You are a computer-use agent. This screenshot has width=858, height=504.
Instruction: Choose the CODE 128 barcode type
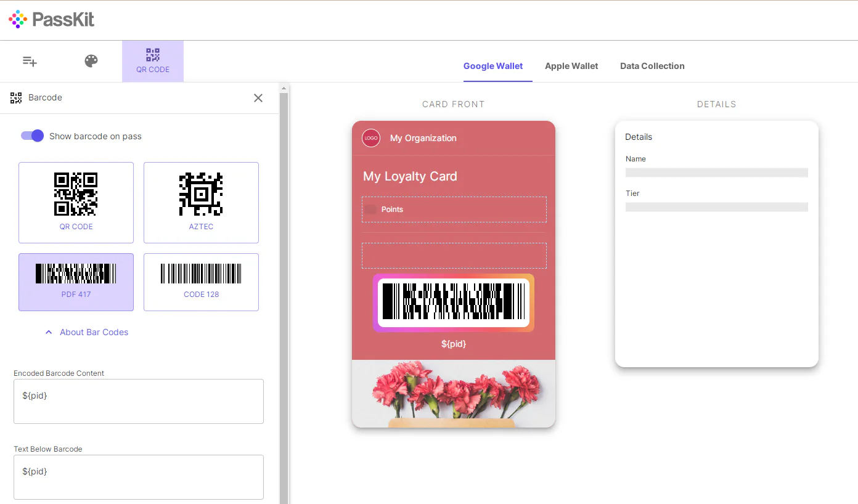tap(201, 282)
